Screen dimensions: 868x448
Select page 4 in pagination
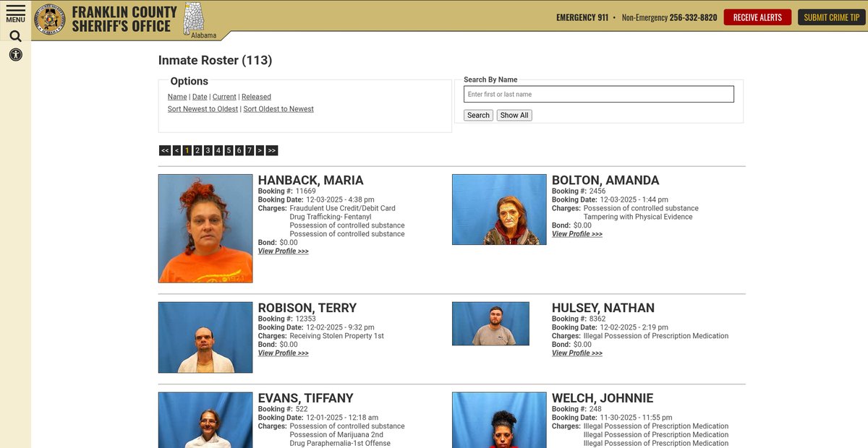[218, 150]
